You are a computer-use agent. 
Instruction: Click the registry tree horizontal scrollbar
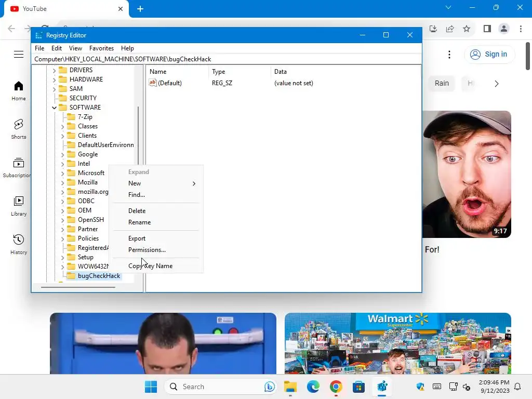click(78, 287)
